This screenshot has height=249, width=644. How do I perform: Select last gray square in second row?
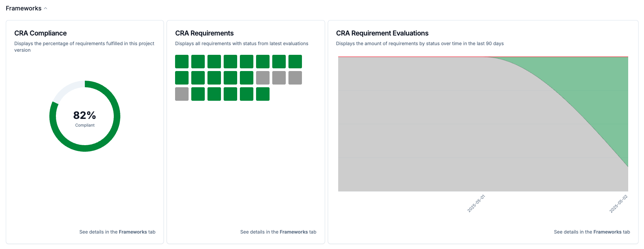click(x=295, y=78)
